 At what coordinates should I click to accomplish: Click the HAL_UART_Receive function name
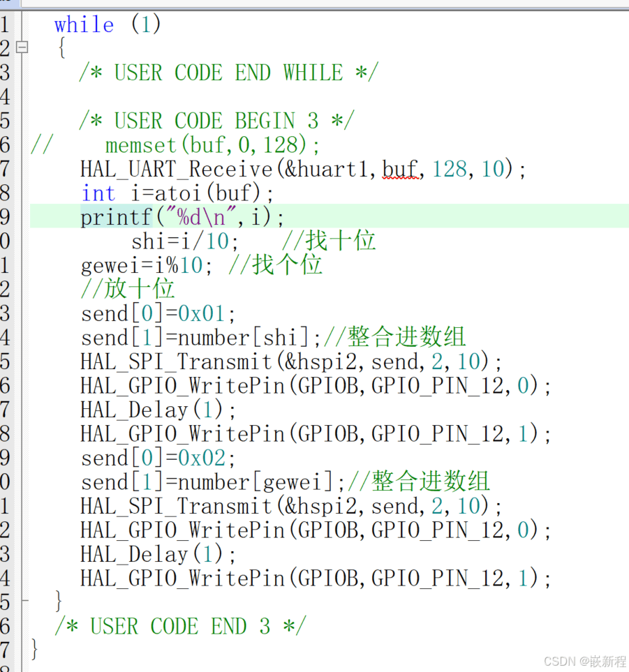point(176,169)
